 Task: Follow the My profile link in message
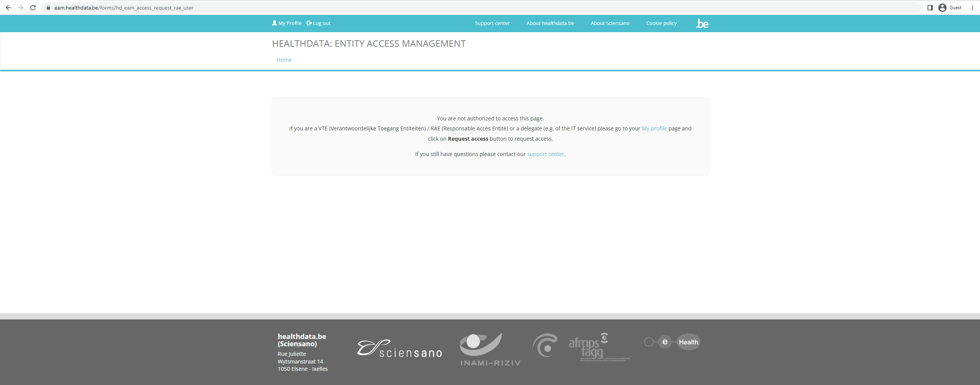pos(654,128)
